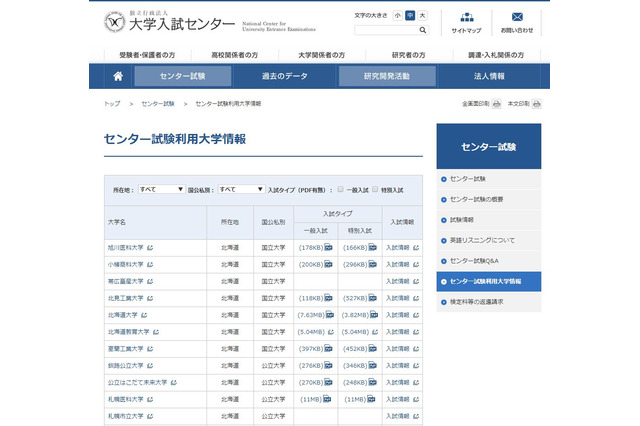Image resolution: width=640 pixels, height=426 pixels.
Task: Open the 所在地 location dropdown
Action: tap(161, 189)
